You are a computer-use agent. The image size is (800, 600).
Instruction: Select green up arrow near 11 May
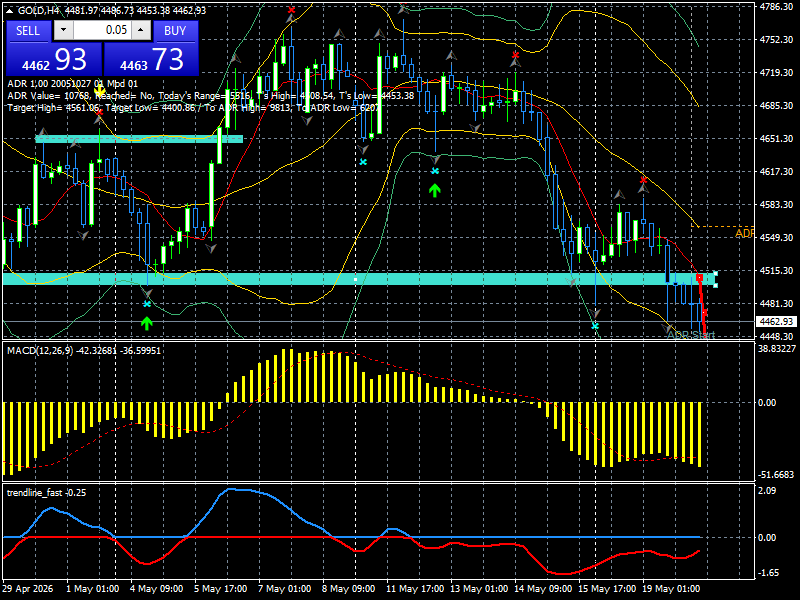coord(434,191)
